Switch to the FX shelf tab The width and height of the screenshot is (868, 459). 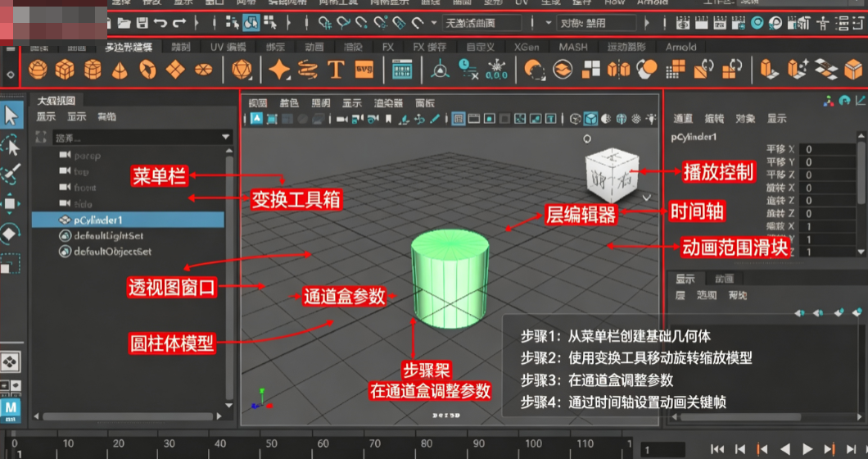tap(388, 47)
